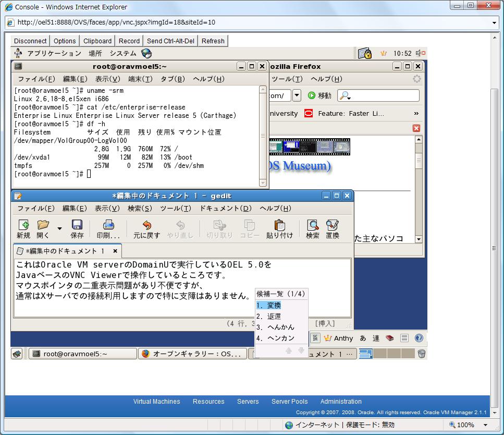Close the 編集中のドキュメント 1 tab
The image size is (504, 435).
(115, 251)
